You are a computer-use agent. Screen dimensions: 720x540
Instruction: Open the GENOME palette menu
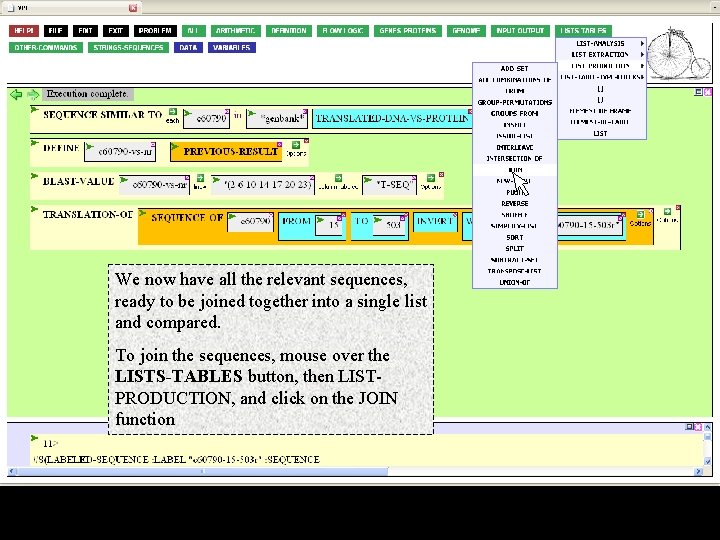(466, 31)
